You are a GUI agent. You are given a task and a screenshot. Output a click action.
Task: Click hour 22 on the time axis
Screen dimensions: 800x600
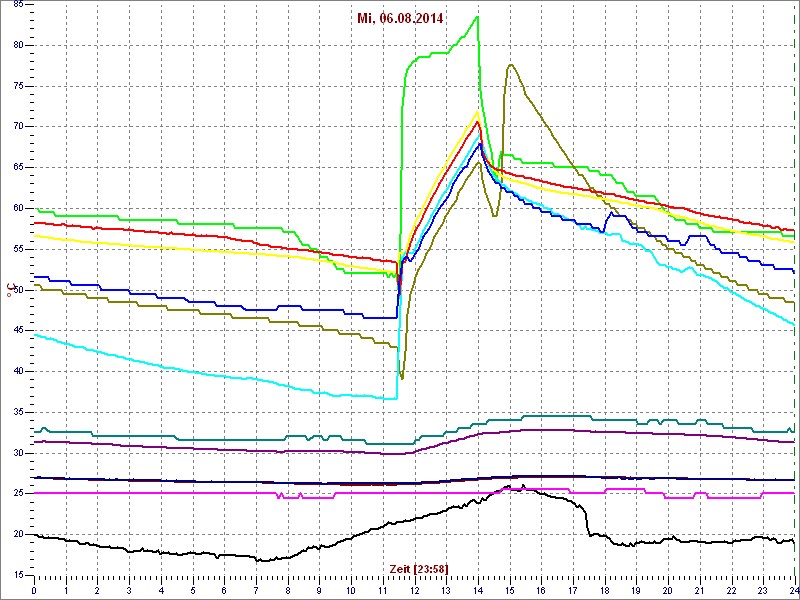pyautogui.click(x=731, y=590)
